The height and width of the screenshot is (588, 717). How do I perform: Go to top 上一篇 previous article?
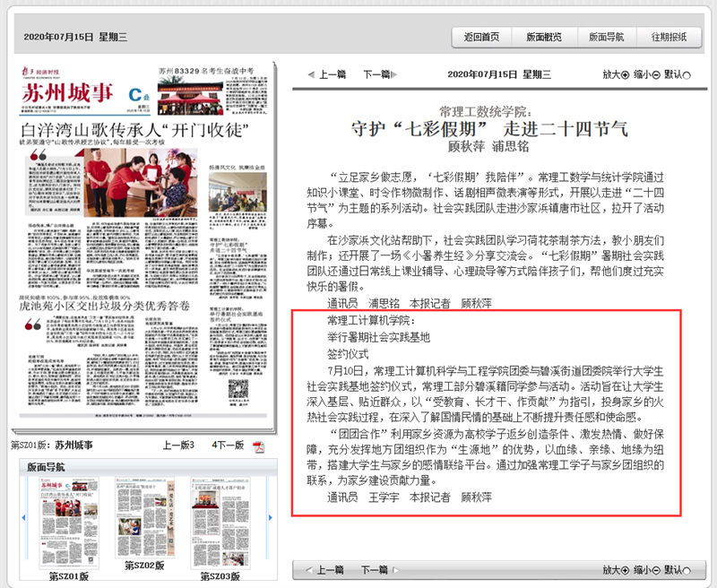tap(327, 74)
